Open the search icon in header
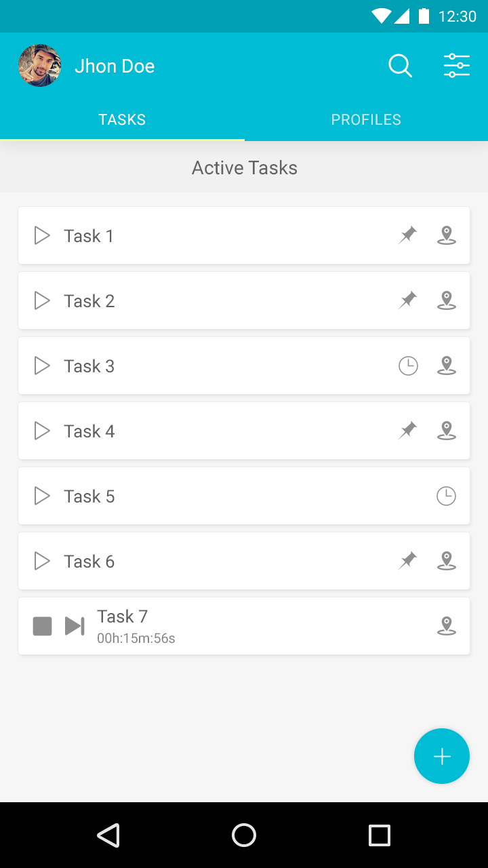The image size is (488, 868). pos(400,66)
